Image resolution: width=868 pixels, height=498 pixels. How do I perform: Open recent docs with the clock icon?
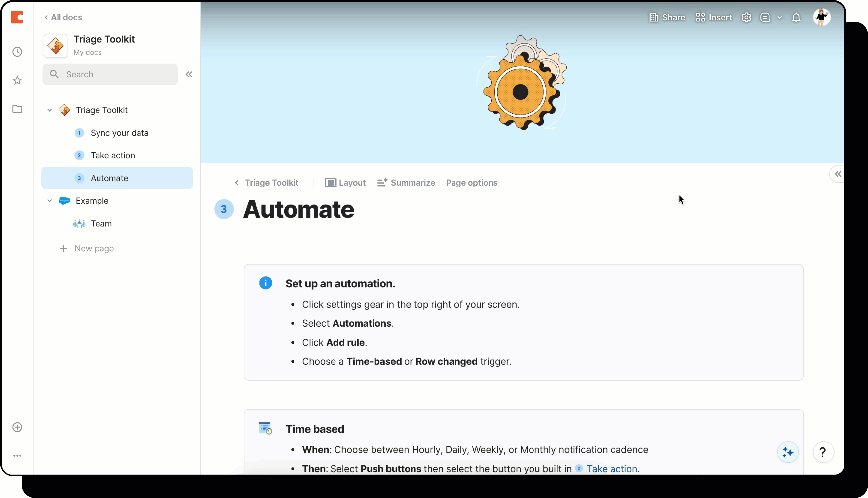pyautogui.click(x=17, y=52)
